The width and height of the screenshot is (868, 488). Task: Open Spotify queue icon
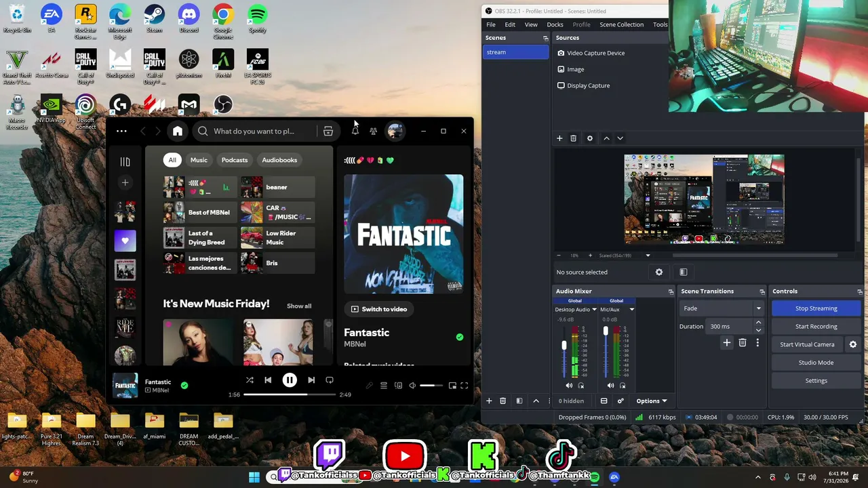tap(384, 386)
